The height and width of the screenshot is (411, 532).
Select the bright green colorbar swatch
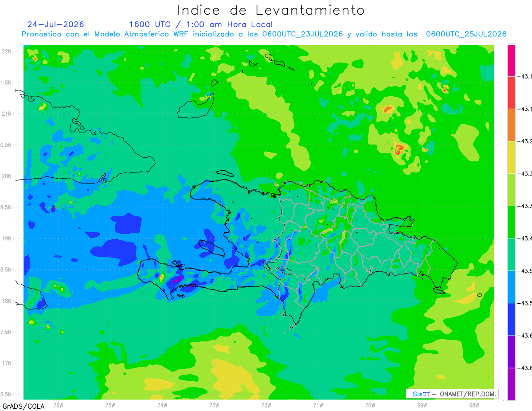pos(511,222)
